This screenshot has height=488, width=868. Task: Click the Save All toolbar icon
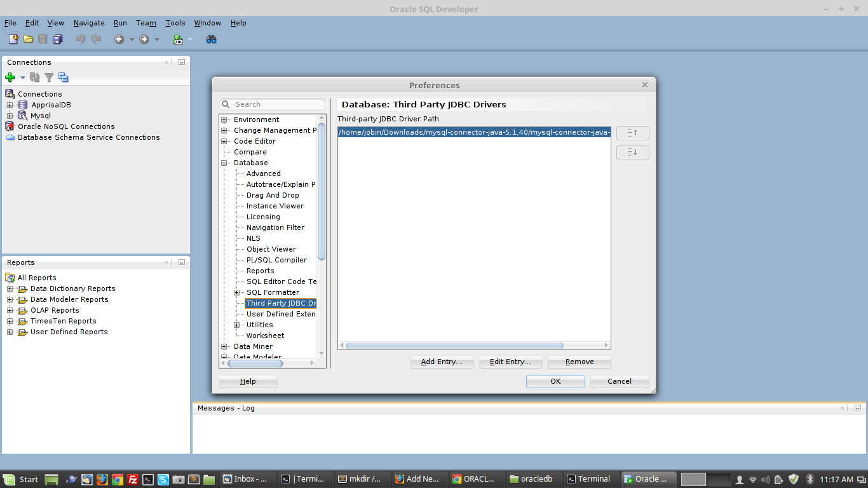click(57, 39)
